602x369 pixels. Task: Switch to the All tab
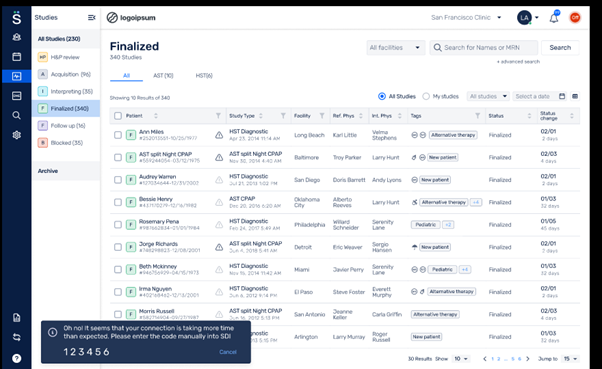(x=126, y=76)
